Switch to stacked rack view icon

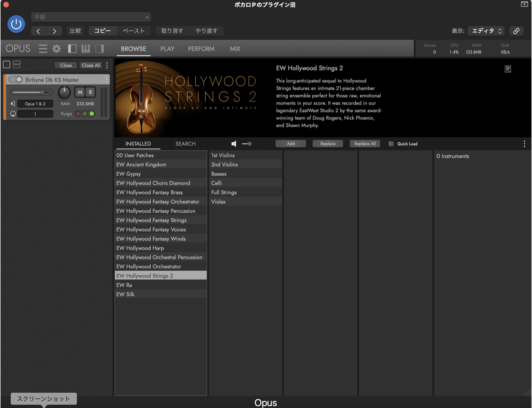pos(17,65)
